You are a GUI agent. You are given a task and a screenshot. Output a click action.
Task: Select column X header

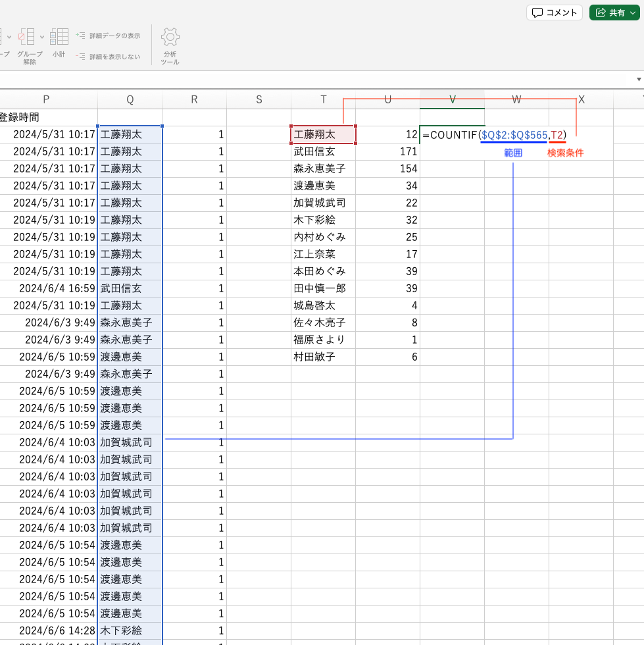pos(581,99)
